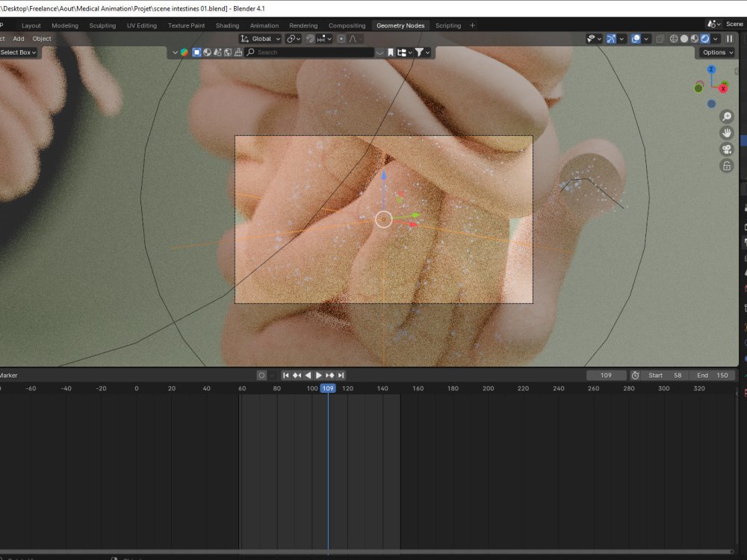Toggle viewport gizmos display
Image resolution: width=747 pixels, height=560 pixels.
point(611,39)
